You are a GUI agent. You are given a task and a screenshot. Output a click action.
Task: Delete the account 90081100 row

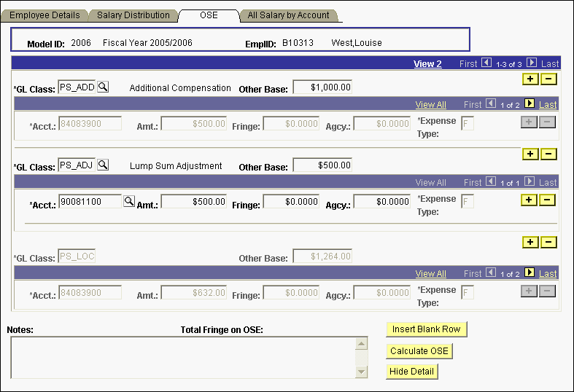click(x=548, y=200)
